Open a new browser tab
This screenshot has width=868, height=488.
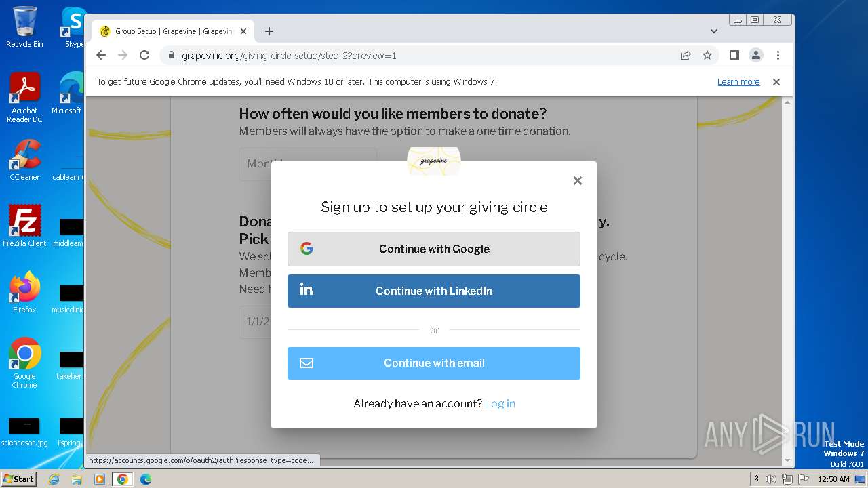pos(269,31)
